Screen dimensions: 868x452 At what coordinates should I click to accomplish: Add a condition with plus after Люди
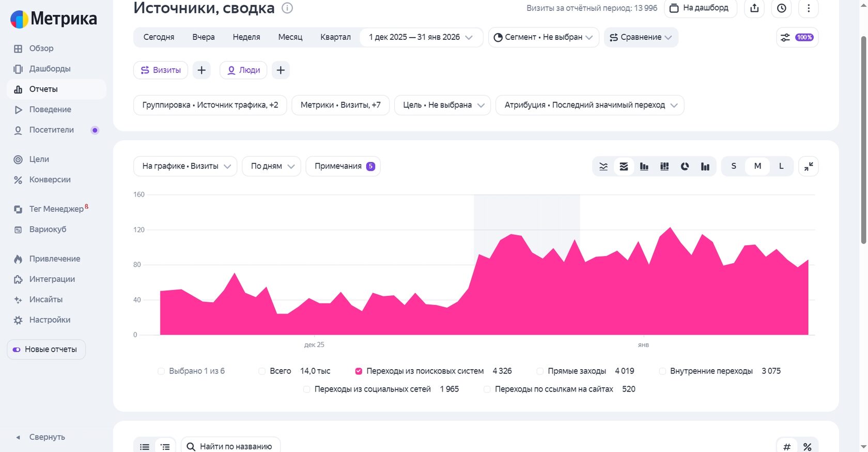coord(281,70)
